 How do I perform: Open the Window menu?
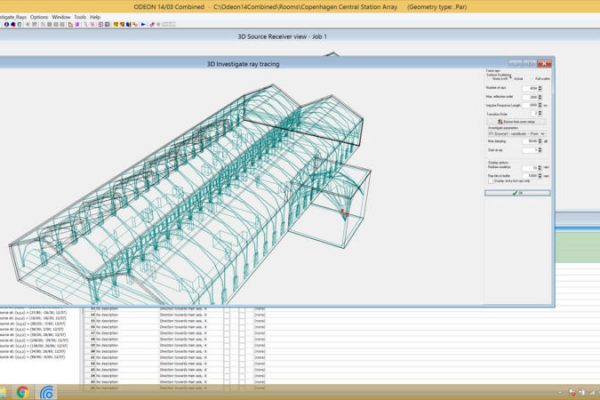pos(61,17)
